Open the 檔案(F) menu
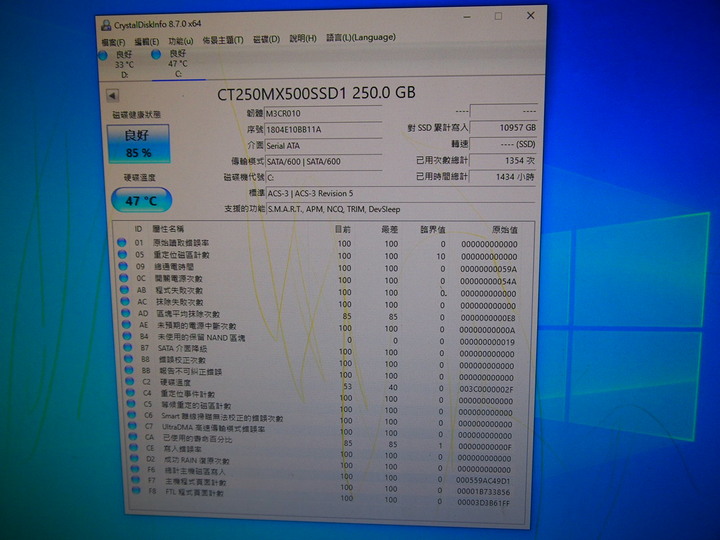Viewport: 720px width, 540px height. (x=113, y=42)
